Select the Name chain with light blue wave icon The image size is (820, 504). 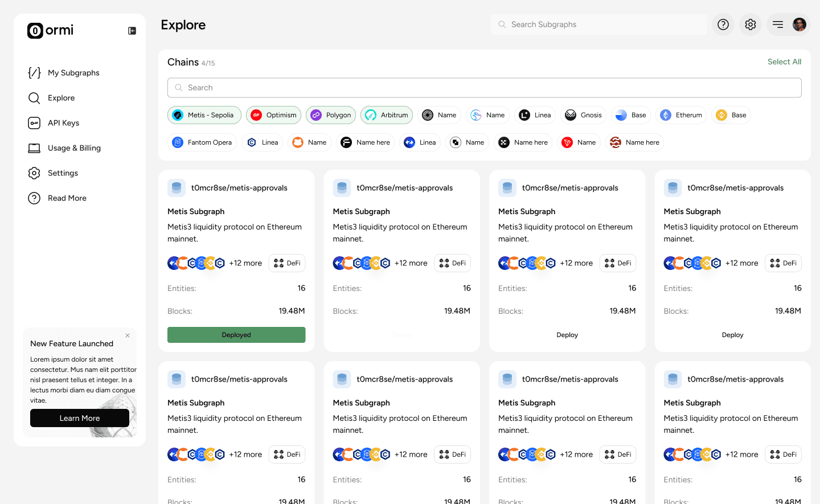(x=487, y=115)
